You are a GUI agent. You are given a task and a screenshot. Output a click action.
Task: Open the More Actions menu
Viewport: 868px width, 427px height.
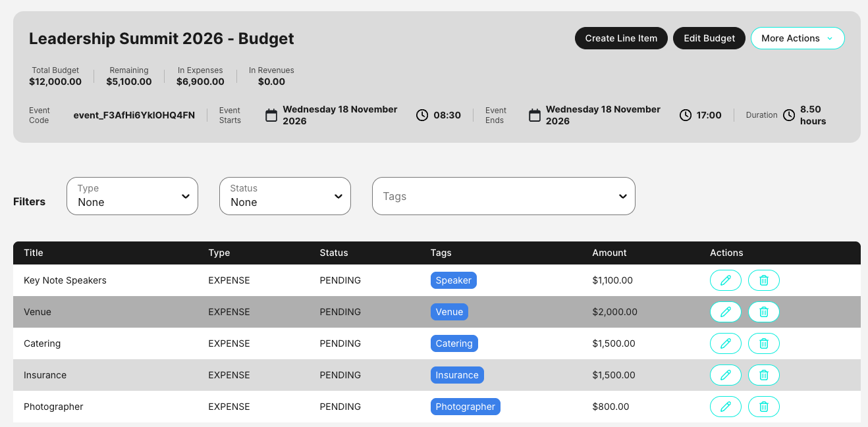(798, 38)
